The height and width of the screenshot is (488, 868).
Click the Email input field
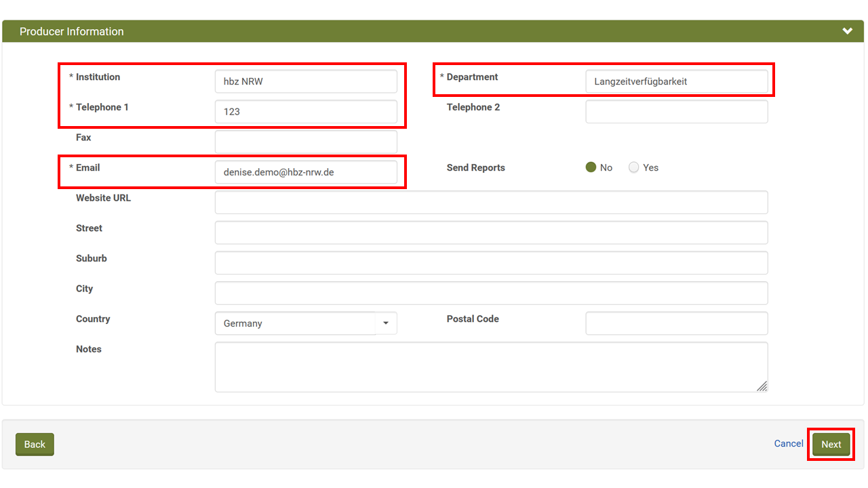click(306, 172)
